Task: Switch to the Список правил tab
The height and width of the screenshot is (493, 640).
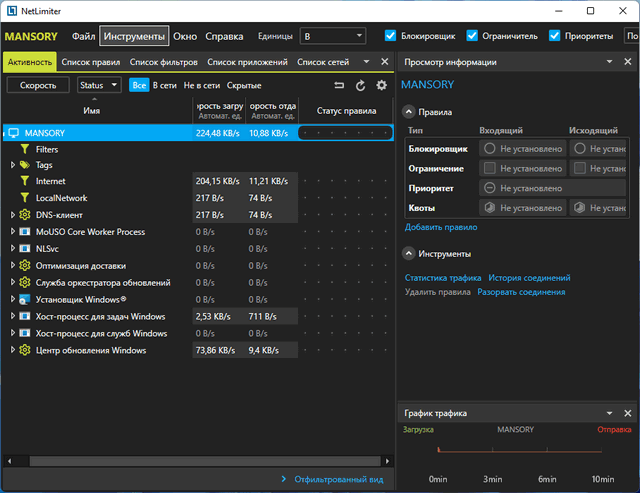Action: pyautogui.click(x=91, y=62)
